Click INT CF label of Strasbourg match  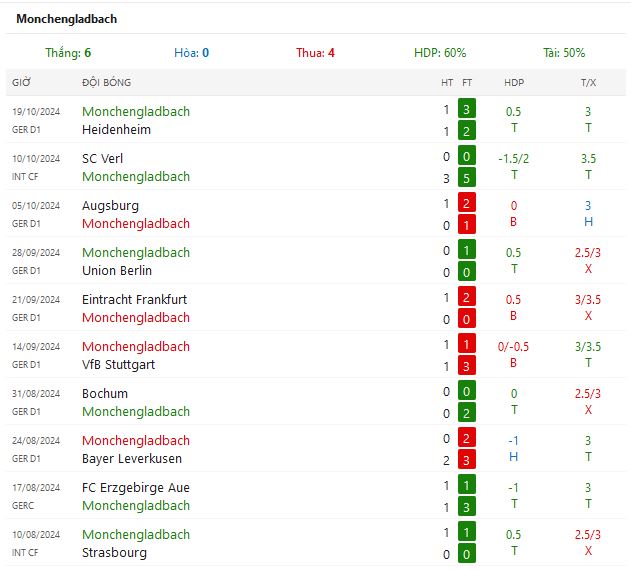tap(25, 553)
